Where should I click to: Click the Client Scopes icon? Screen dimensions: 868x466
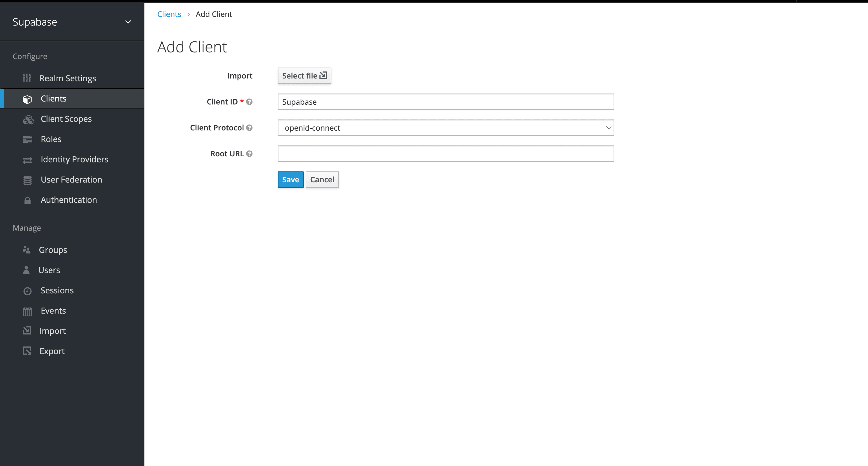tap(28, 119)
